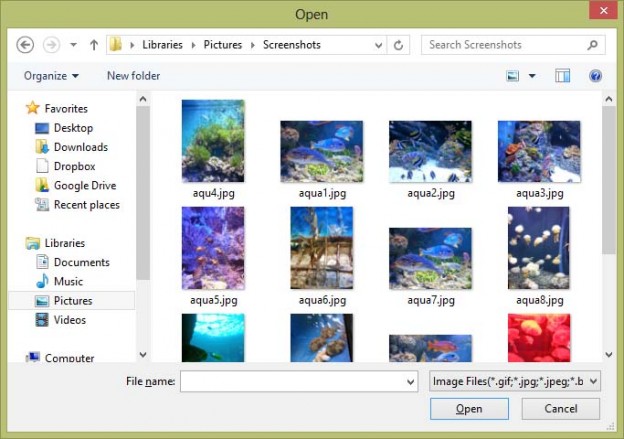Expand the view options dropdown arrow
This screenshot has height=439, width=624.
pyautogui.click(x=532, y=76)
